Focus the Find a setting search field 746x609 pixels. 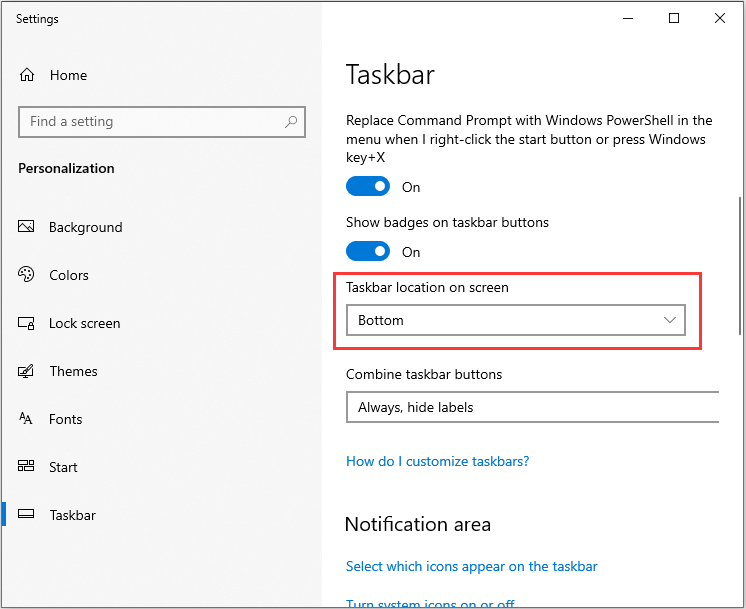click(x=162, y=122)
